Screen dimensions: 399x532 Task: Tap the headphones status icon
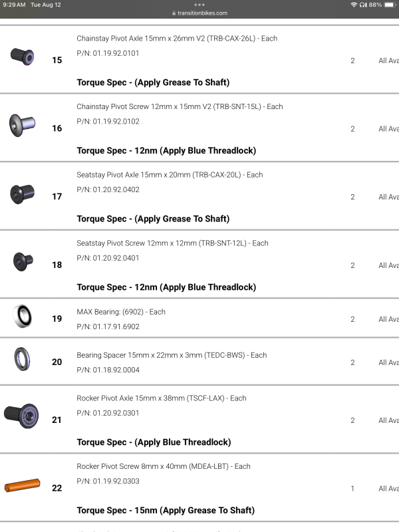363,5
